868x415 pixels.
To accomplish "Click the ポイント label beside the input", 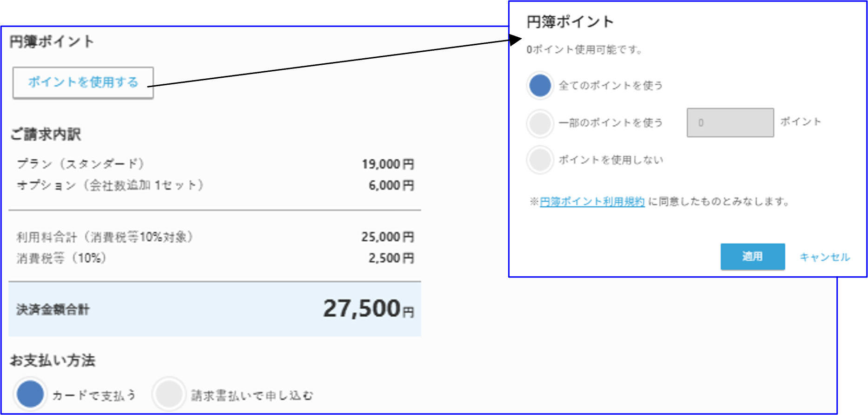I will click(x=801, y=122).
